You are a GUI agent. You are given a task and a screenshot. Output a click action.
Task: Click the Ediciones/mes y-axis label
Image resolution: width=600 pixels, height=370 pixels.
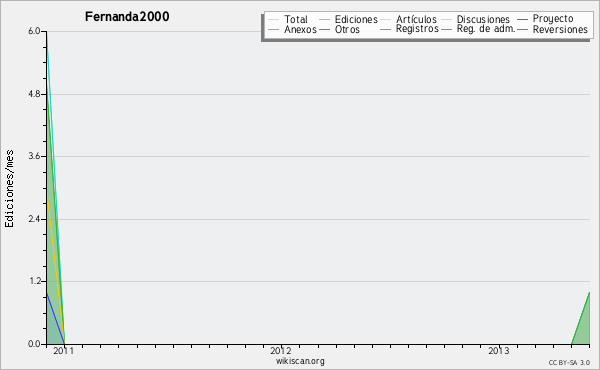[x=9, y=189]
